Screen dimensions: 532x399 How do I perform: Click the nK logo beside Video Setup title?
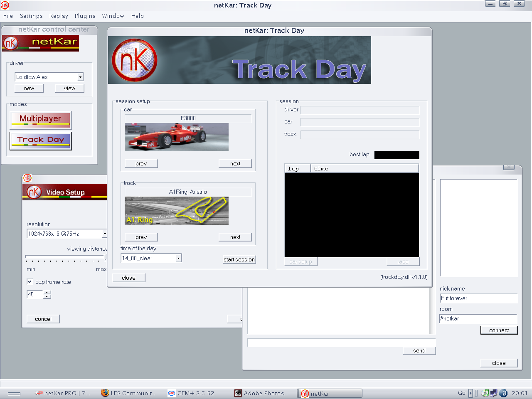[34, 192]
